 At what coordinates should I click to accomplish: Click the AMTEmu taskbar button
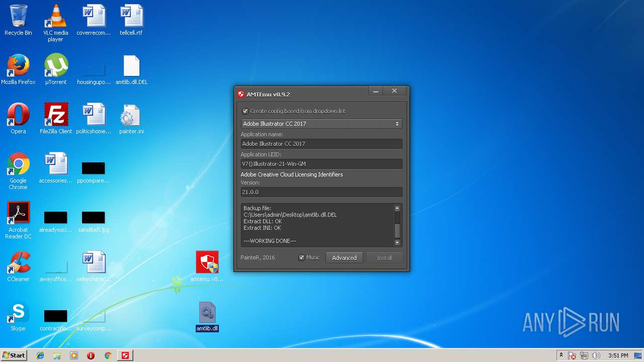click(125, 355)
